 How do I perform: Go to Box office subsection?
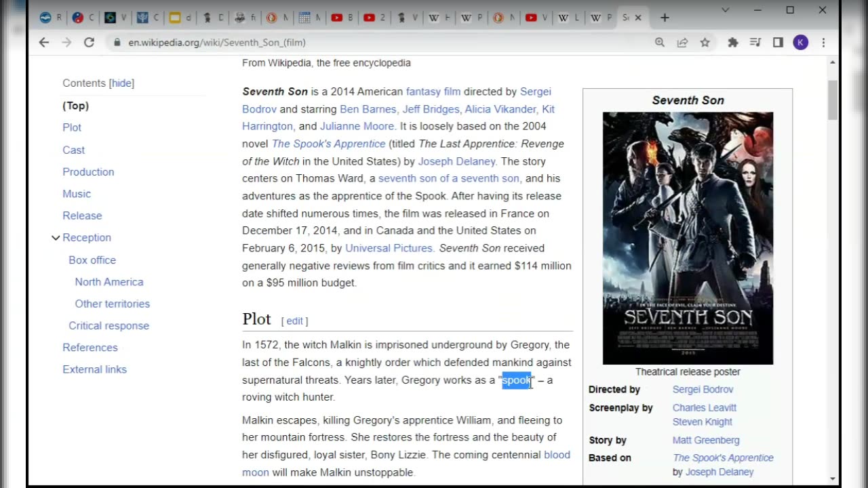tap(92, 260)
